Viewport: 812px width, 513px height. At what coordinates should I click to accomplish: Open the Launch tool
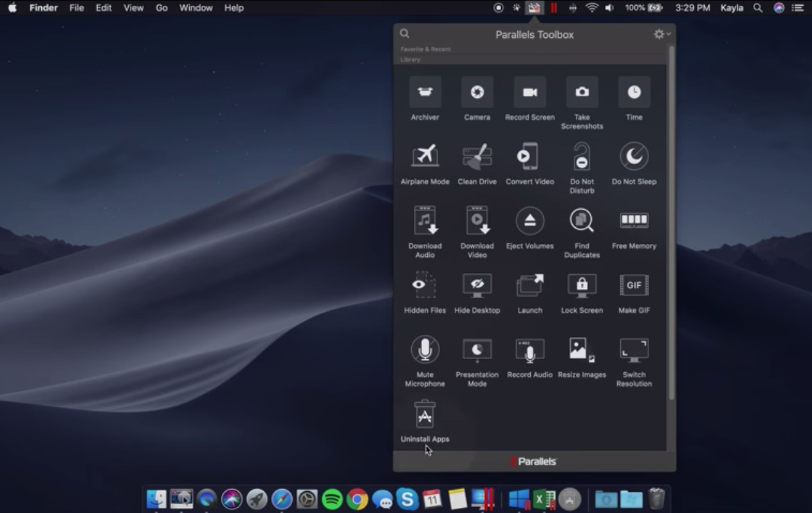point(530,285)
